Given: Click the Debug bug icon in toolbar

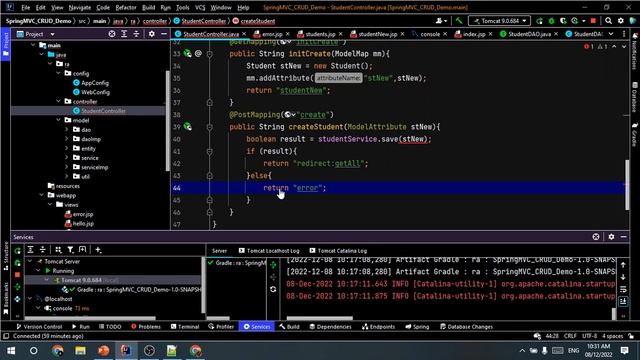Looking at the screenshot, I should (551, 21).
